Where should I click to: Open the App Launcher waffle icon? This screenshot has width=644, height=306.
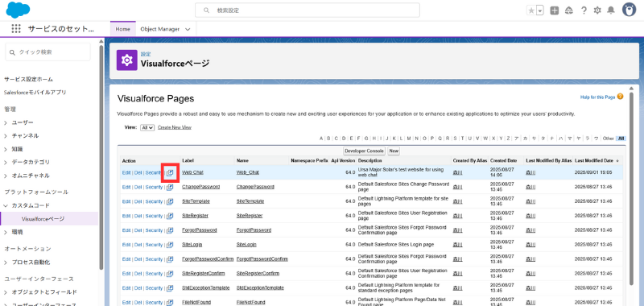pyautogui.click(x=16, y=29)
